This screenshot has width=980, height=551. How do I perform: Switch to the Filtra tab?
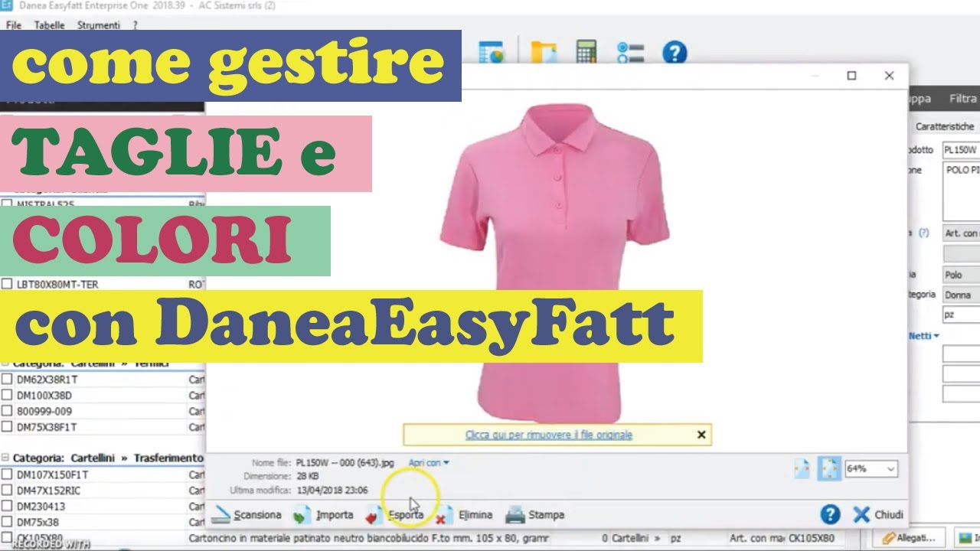[962, 98]
